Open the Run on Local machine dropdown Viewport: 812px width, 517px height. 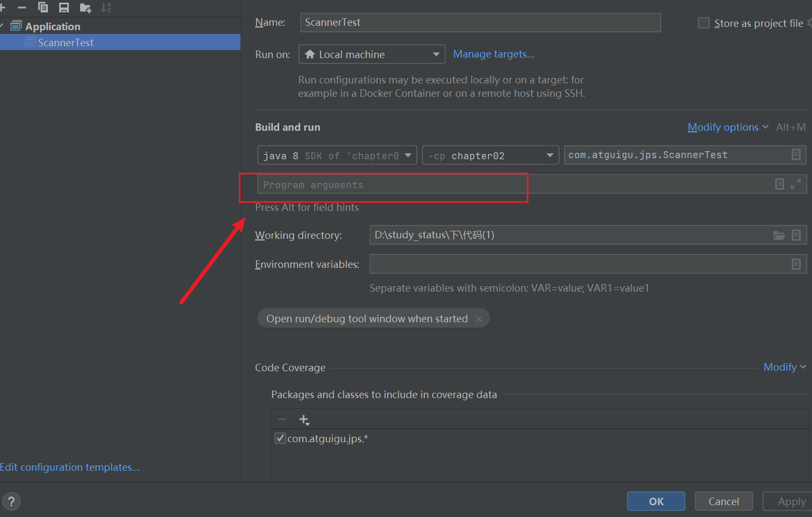pyautogui.click(x=372, y=54)
